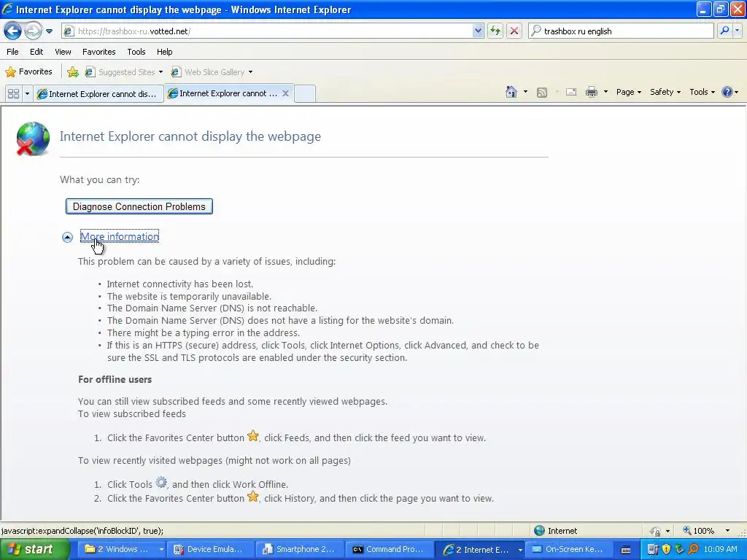The image size is (747, 560).
Task: Open the Safety command menu
Action: point(665,92)
